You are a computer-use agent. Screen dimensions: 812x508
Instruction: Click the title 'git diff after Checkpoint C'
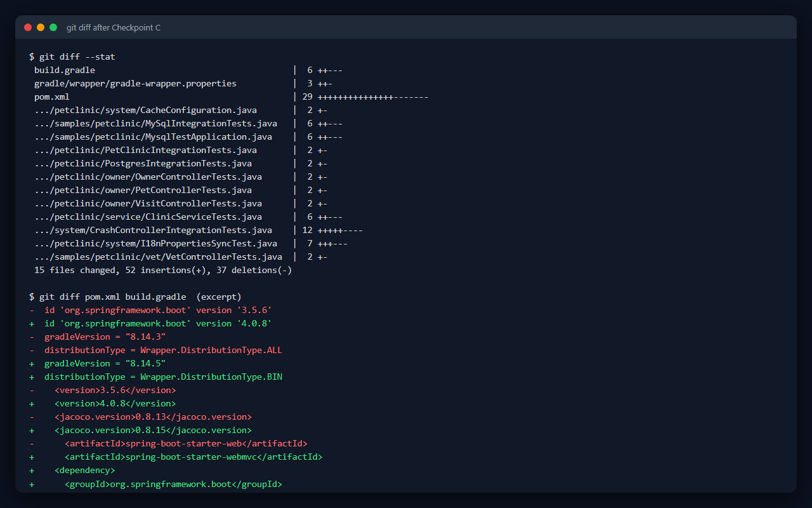114,28
